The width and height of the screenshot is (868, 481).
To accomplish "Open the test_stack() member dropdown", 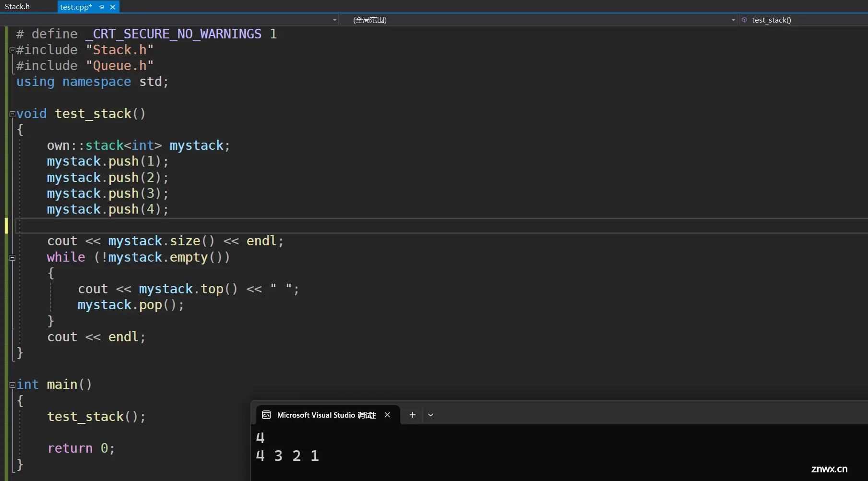I will click(x=804, y=20).
